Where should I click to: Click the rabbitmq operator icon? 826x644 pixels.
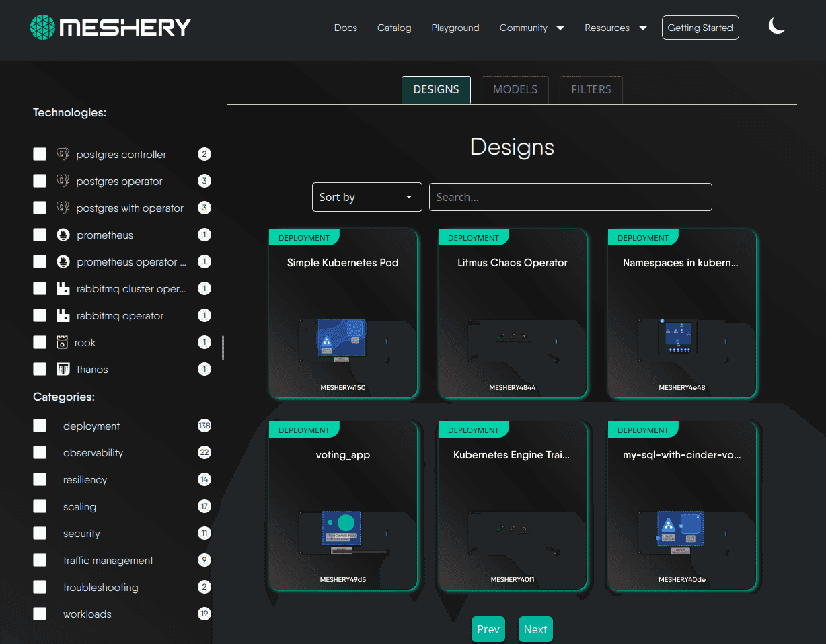tap(63, 315)
